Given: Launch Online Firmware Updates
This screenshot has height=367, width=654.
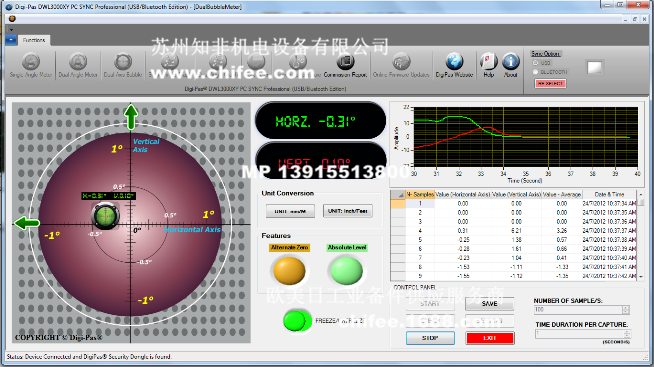Looking at the screenshot, I should pyautogui.click(x=401, y=65).
